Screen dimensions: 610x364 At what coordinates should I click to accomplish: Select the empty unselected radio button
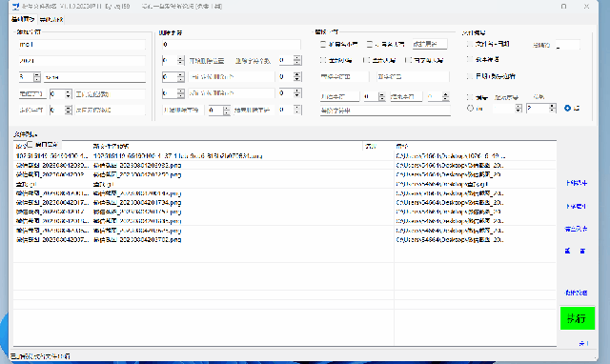[470, 108]
